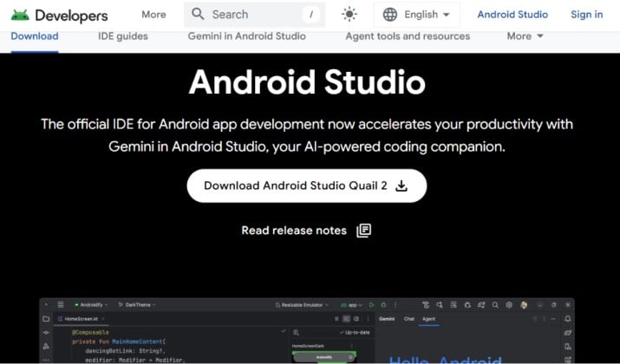Screen dimensions: 620x364
Task: Open the Android Studio header link
Action: pos(512,15)
